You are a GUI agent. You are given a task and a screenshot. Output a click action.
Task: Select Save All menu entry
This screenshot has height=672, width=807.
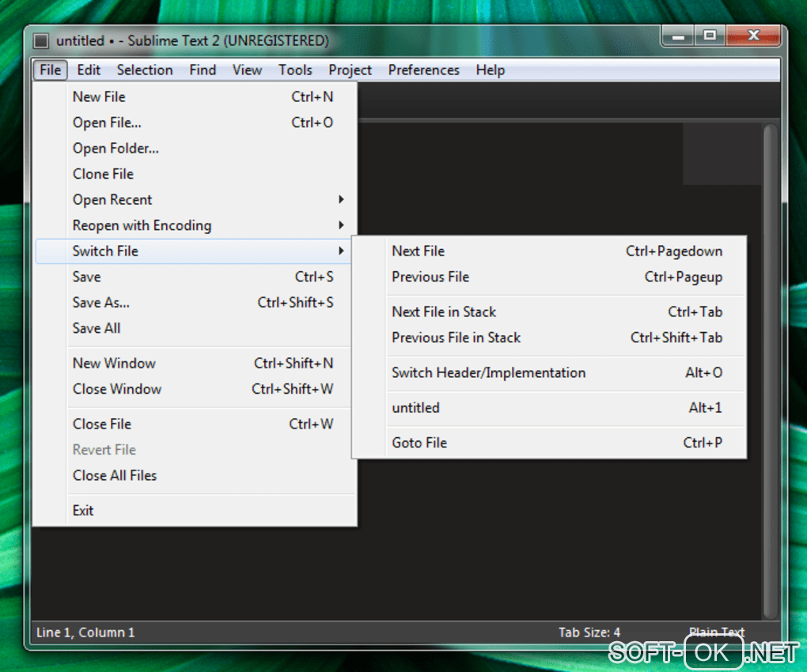pos(195,328)
